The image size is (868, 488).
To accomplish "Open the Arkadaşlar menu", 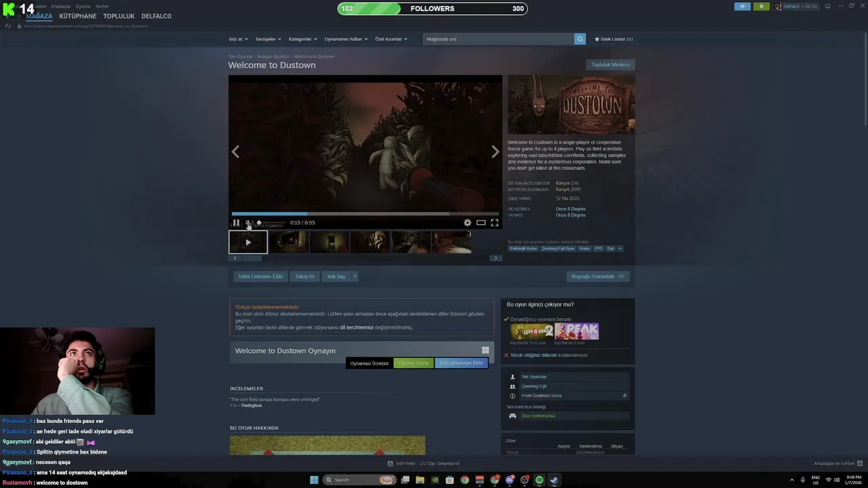I will pos(61,6).
